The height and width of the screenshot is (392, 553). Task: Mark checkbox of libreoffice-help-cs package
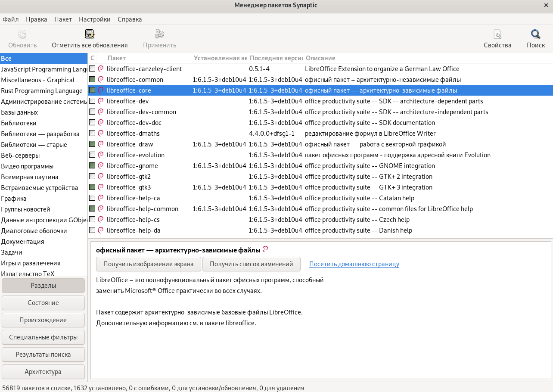[x=92, y=220]
